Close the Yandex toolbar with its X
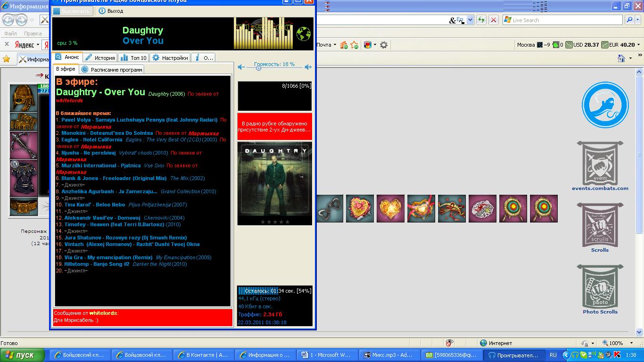Screen dimensions: 644x362 click(x=7, y=44)
